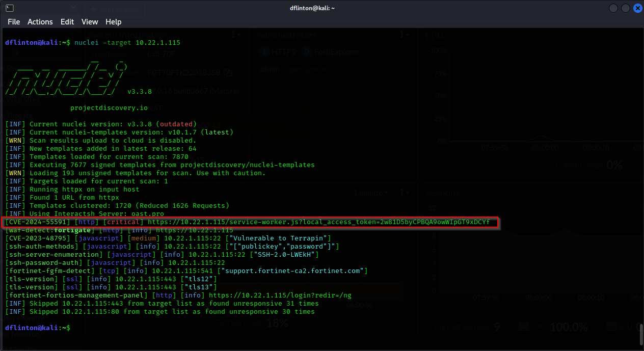Click the fortios management panel login URL
The width and height of the screenshot is (644, 351).
coord(280,295)
